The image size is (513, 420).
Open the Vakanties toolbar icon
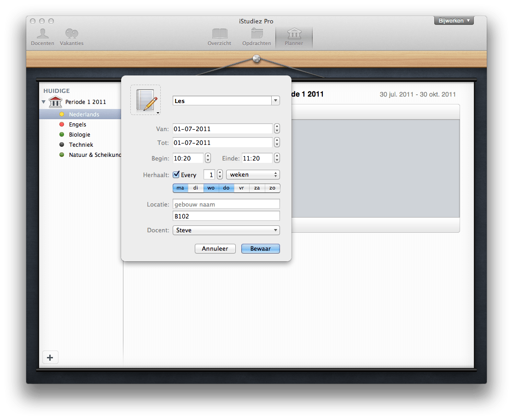click(71, 34)
